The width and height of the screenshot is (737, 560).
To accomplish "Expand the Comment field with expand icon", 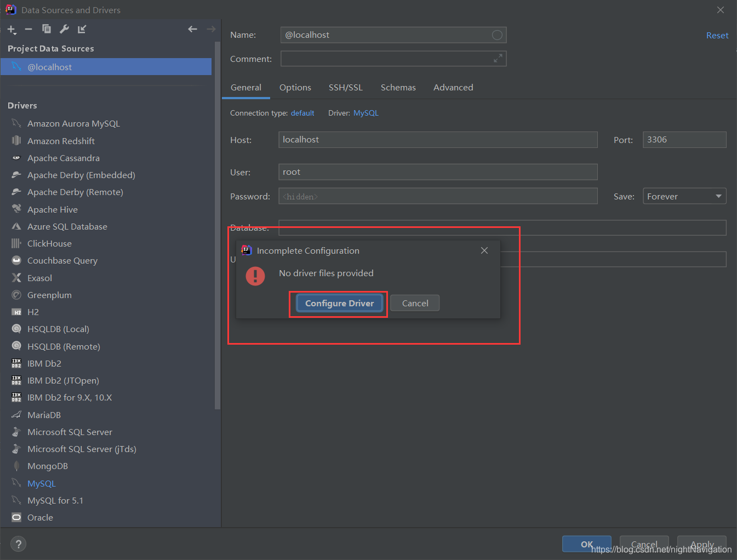I will click(498, 58).
